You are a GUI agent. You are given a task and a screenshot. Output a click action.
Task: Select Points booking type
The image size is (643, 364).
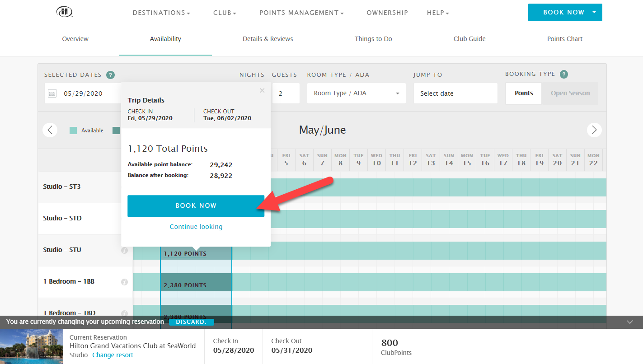point(524,93)
